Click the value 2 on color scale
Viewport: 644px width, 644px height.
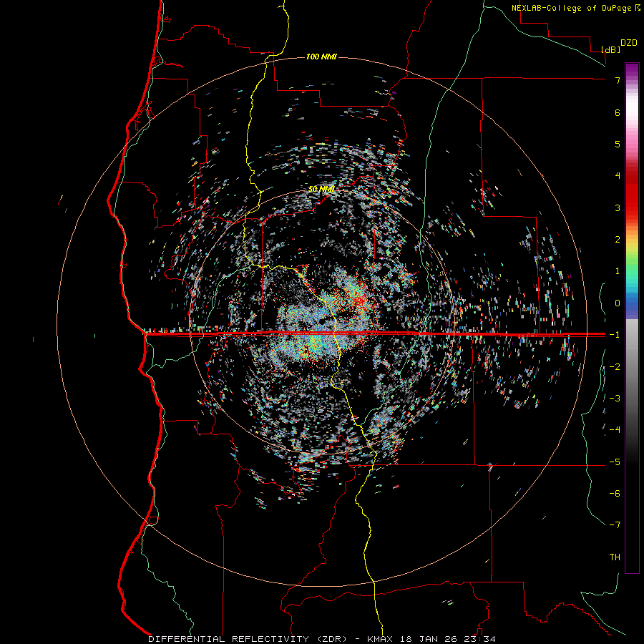pos(618,240)
